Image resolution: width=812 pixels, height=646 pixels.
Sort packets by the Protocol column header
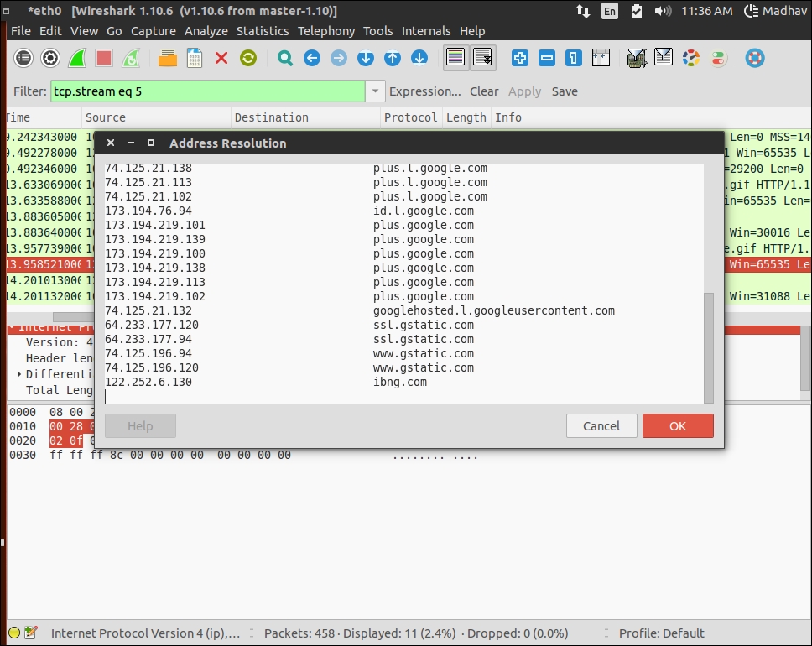pos(411,117)
